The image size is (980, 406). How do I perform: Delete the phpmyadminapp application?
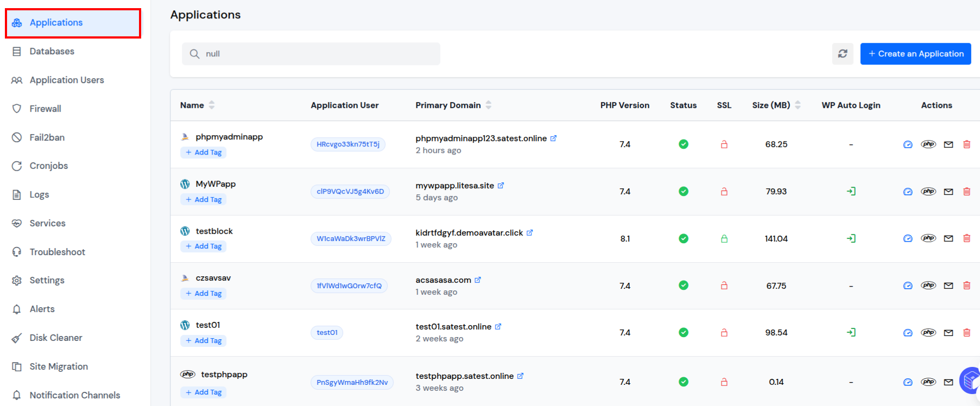[967, 144]
